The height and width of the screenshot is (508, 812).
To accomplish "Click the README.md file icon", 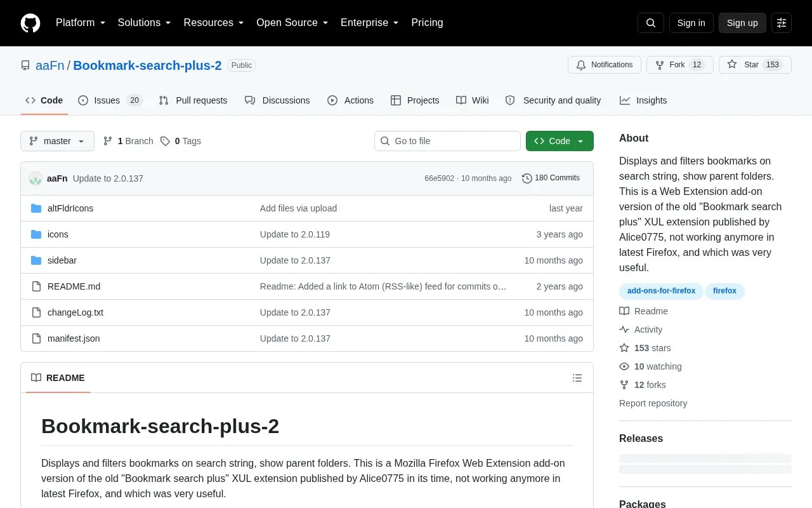I will click(x=36, y=286).
